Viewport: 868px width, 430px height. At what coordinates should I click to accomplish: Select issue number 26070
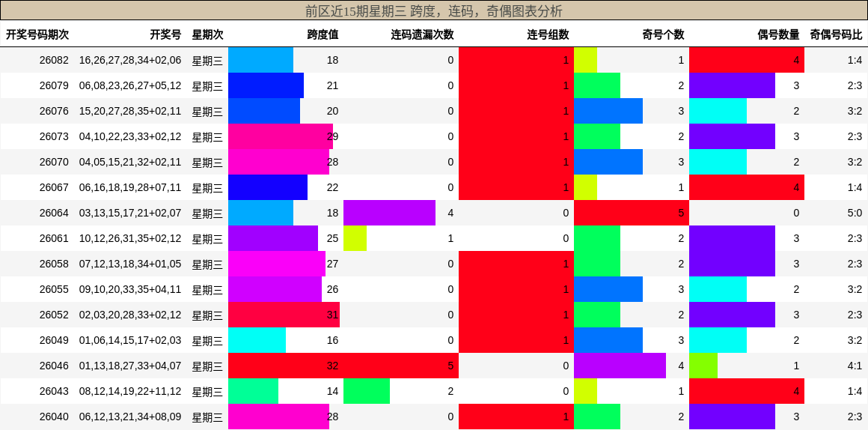[x=54, y=162]
